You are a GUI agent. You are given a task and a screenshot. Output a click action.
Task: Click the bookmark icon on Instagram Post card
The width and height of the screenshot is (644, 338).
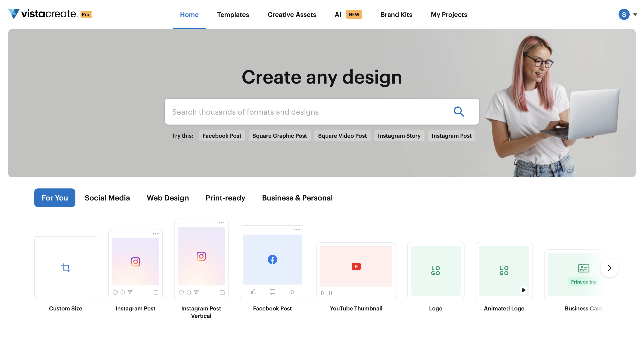[x=156, y=292]
